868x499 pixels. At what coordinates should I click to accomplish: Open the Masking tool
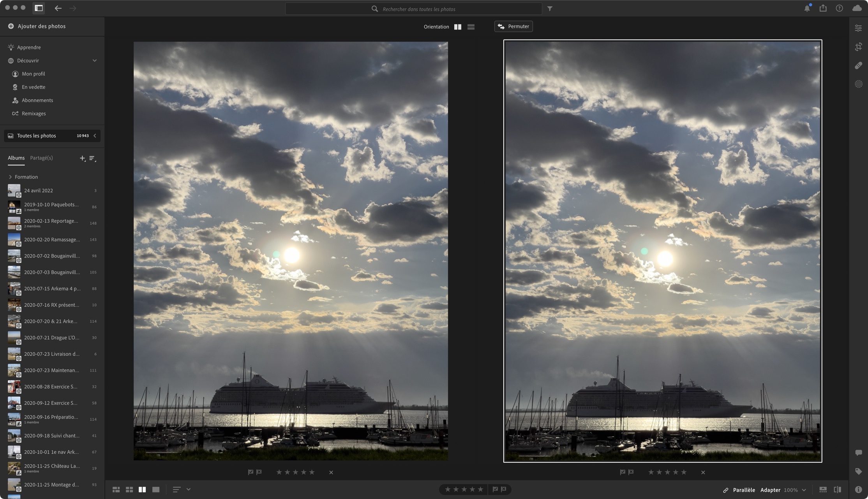click(x=858, y=84)
